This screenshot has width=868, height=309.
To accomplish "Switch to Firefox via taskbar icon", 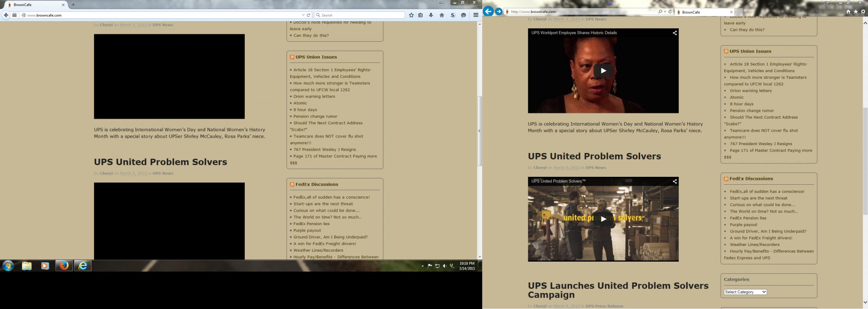I will click(x=64, y=266).
